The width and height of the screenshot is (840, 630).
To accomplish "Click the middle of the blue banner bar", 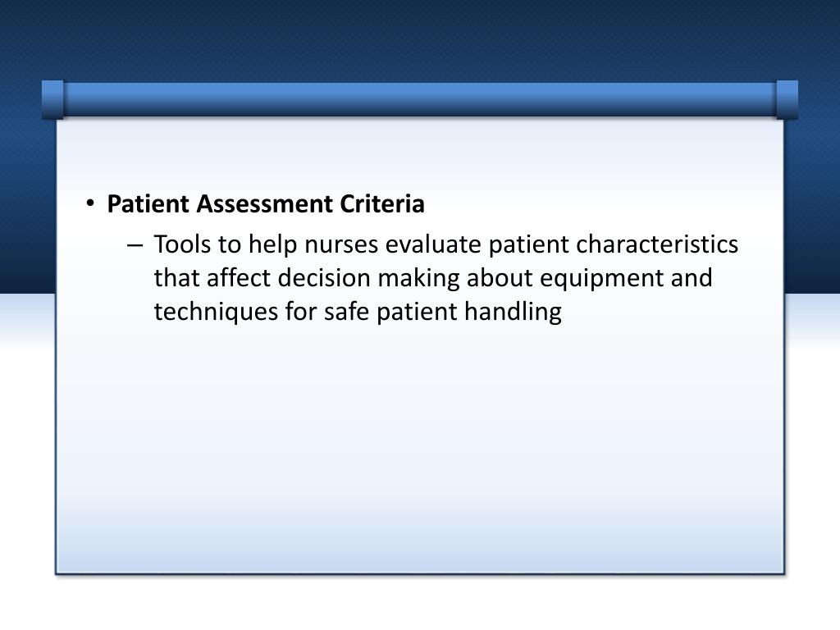I will 419,99.
